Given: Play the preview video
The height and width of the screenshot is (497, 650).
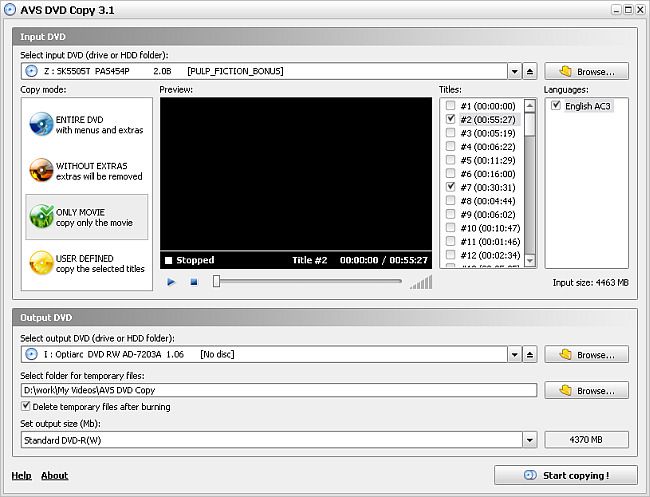Looking at the screenshot, I should [171, 282].
